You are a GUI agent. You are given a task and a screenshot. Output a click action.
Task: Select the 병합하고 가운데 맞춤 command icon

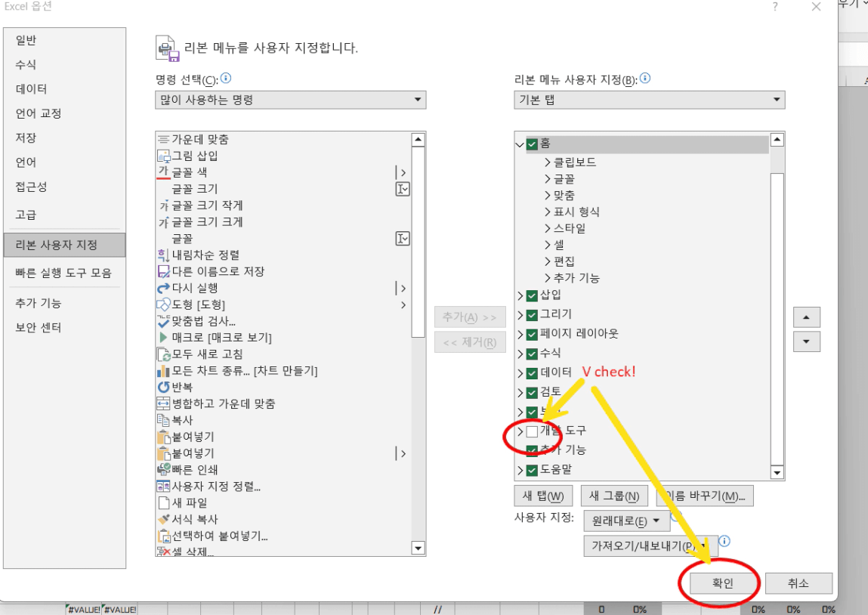coord(163,403)
